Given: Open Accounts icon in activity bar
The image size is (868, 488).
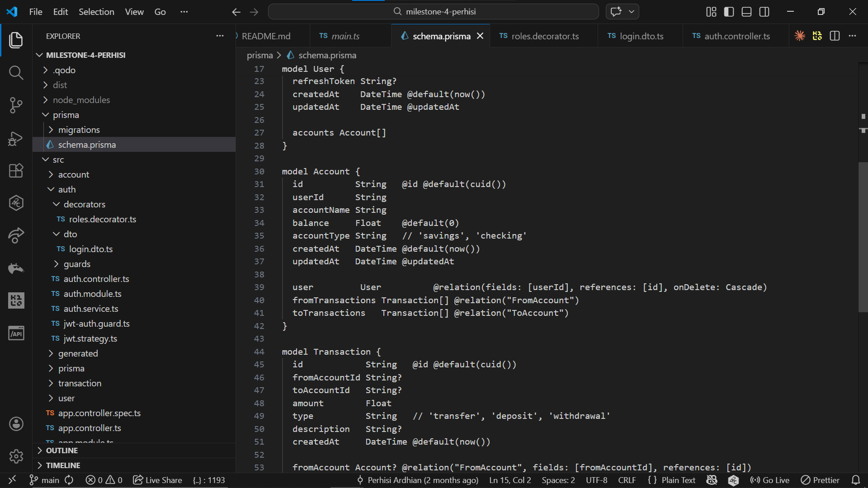Looking at the screenshot, I should (x=16, y=424).
